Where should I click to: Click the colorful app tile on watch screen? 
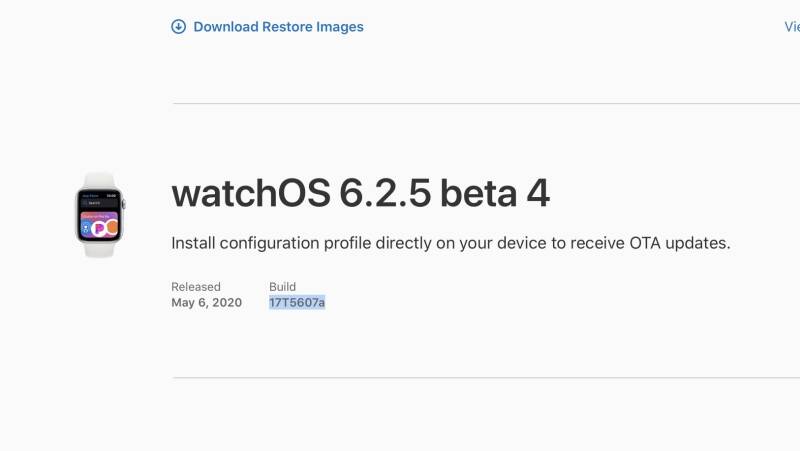(99, 224)
